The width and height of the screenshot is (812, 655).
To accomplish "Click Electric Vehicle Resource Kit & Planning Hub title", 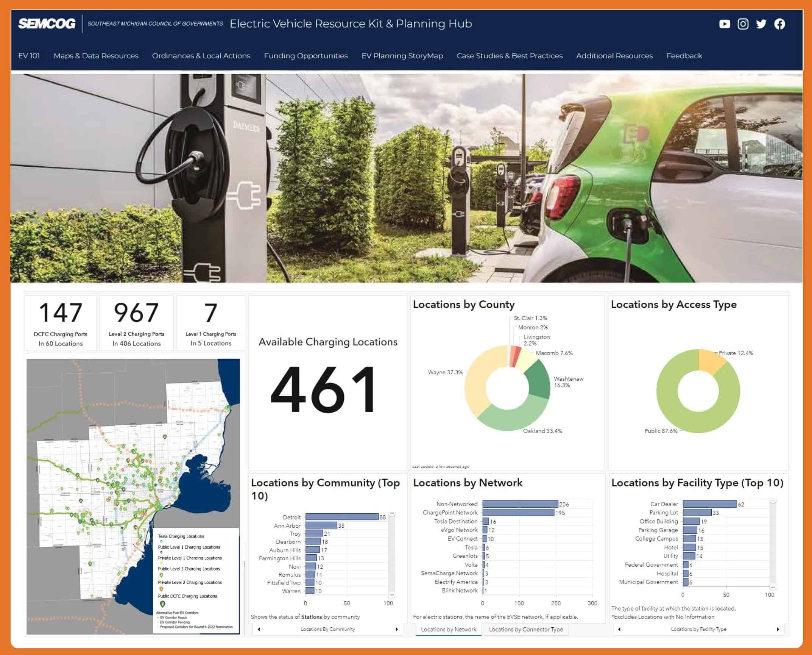I will tap(351, 23).
